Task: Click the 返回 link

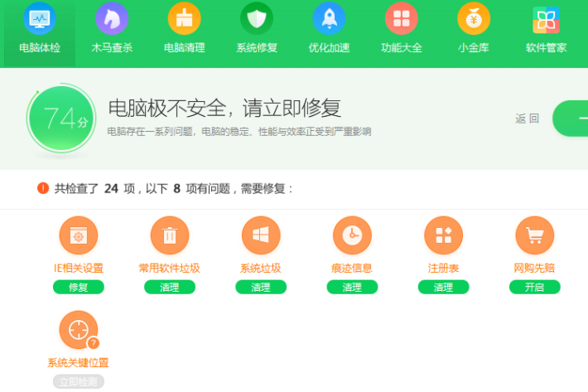Action: 527,119
